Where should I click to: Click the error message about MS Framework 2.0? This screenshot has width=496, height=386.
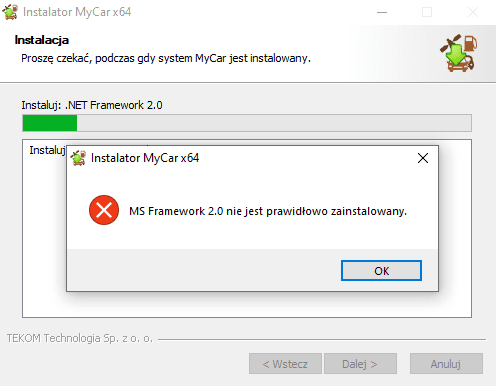click(x=268, y=211)
